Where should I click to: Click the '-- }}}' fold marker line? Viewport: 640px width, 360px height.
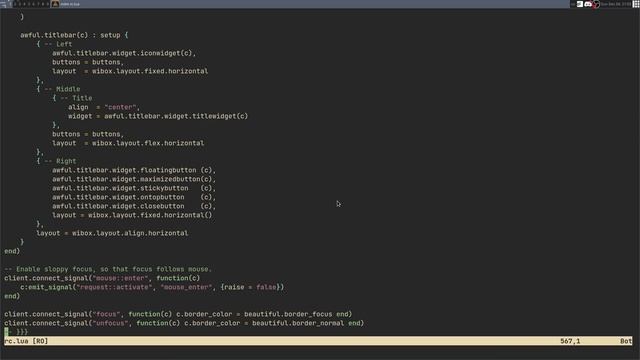tap(16, 332)
